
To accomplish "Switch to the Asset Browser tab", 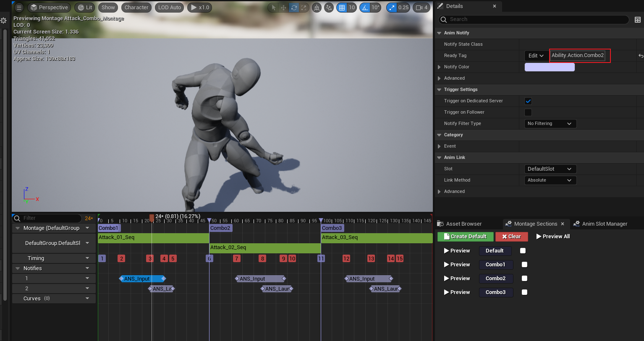I will pyautogui.click(x=460, y=224).
